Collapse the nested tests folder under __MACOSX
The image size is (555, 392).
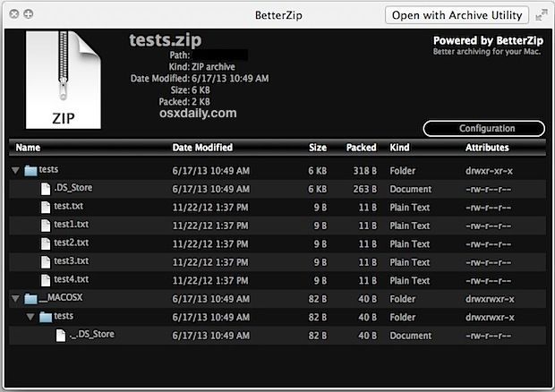(x=30, y=317)
